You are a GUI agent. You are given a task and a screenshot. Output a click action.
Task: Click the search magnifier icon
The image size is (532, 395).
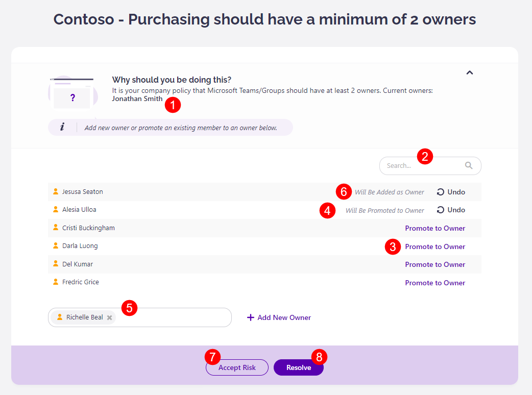[469, 165]
